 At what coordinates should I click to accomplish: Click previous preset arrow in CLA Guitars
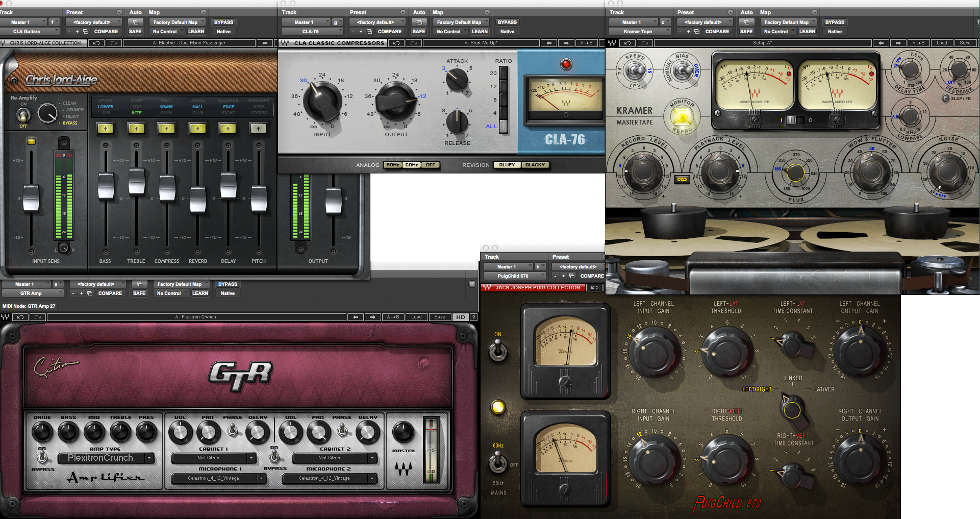pos(265,43)
